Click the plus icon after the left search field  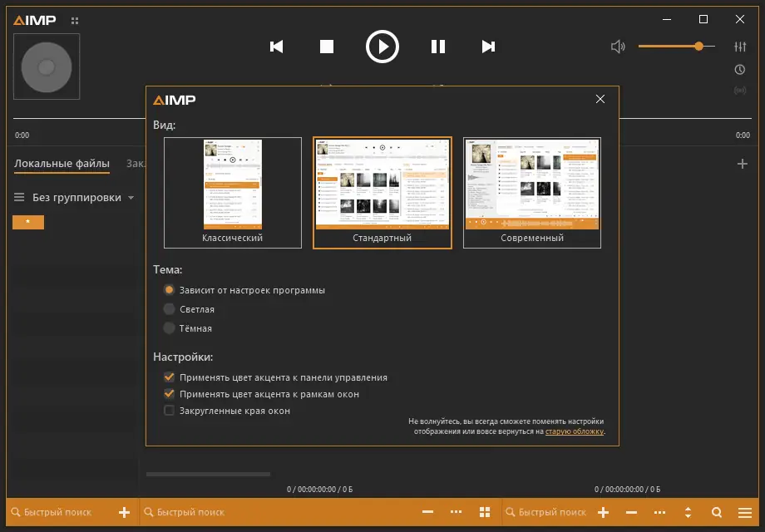point(125,512)
